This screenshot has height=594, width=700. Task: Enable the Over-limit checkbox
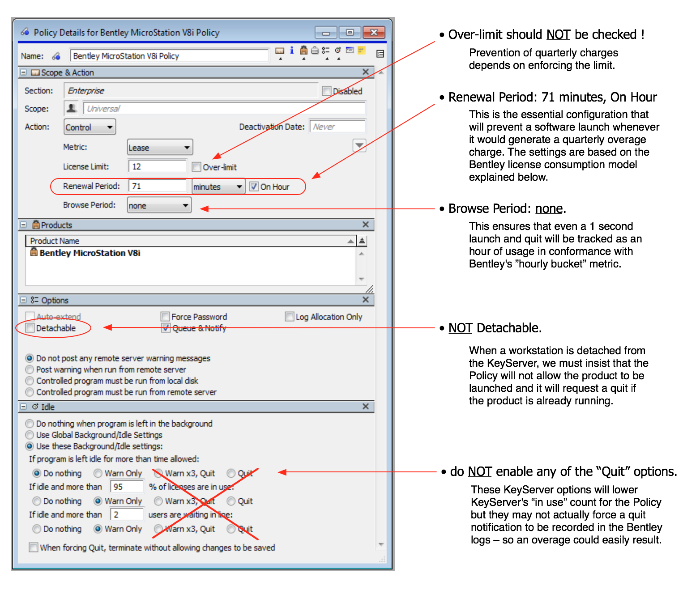(196, 167)
